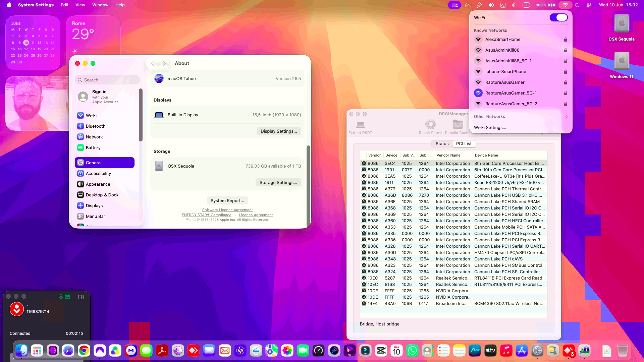Open Wi-Fi in System Settings sidebar
This screenshot has width=644, height=362.
105,115
